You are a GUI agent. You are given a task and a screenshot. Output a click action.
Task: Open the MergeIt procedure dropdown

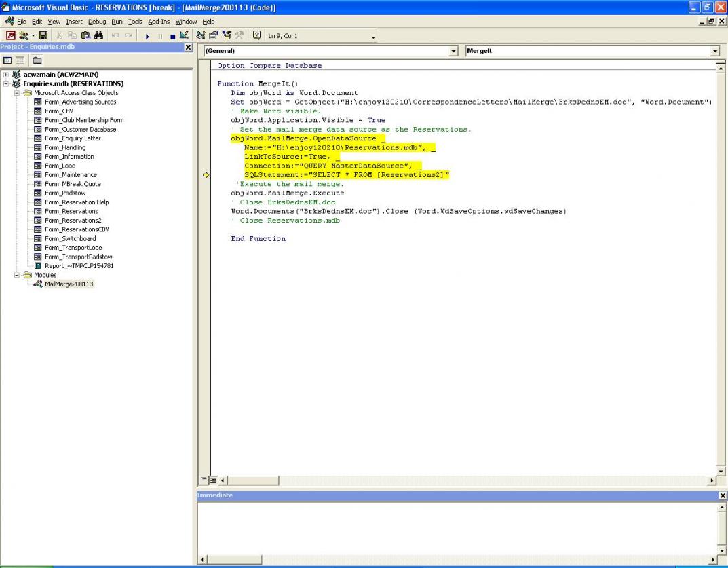714,51
